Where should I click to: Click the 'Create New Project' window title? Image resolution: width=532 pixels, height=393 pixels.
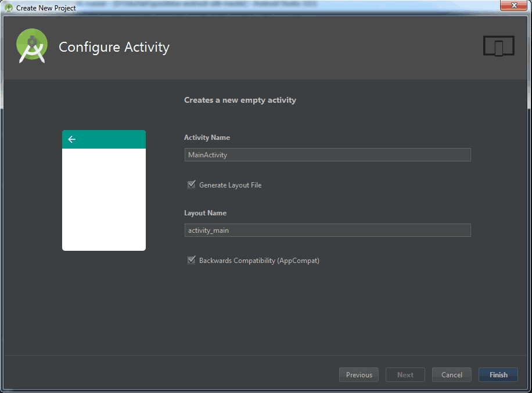pyautogui.click(x=46, y=8)
